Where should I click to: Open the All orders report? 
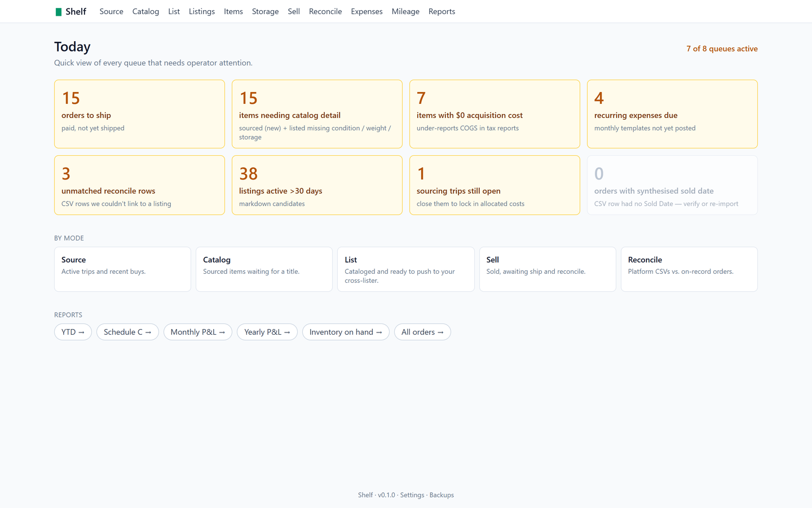[x=422, y=332]
